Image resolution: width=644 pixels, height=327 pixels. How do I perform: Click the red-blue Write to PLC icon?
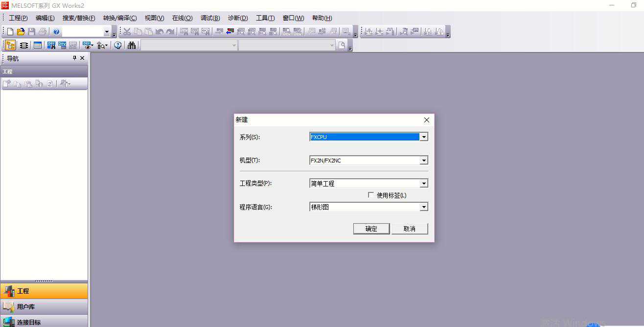point(230,32)
